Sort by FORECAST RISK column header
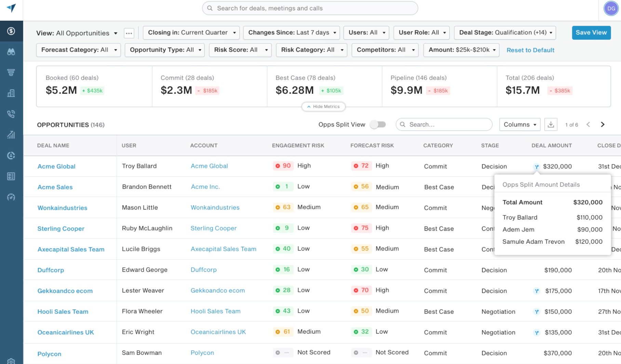This screenshot has width=621, height=364. [372, 146]
